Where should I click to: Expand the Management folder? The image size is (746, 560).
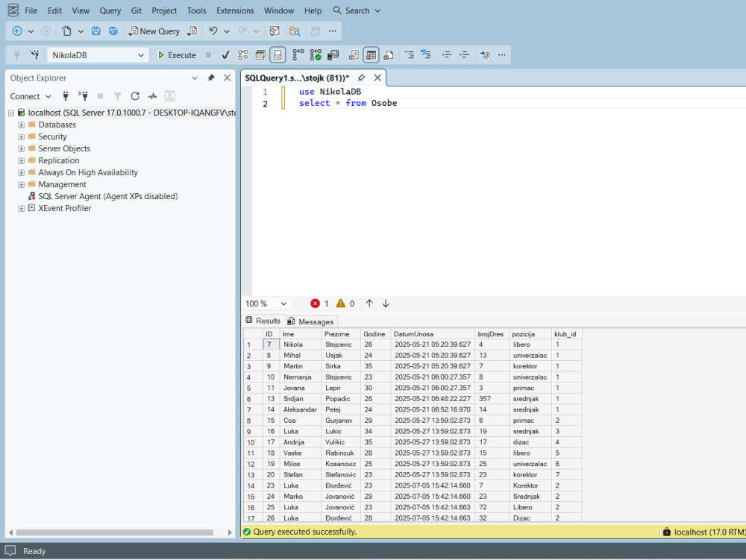click(x=21, y=184)
